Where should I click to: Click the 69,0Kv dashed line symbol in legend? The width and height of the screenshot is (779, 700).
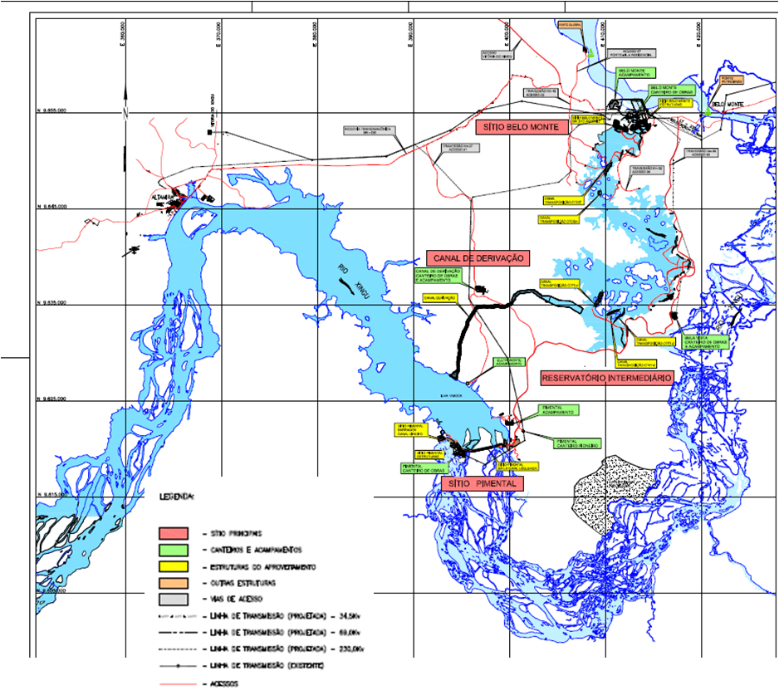178,633
